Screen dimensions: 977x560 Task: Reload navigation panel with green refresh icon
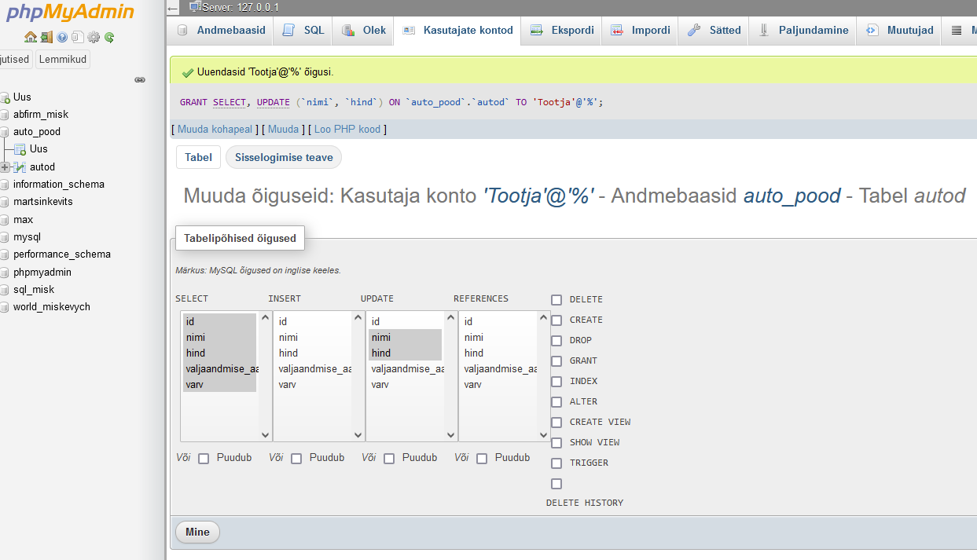[x=109, y=37]
